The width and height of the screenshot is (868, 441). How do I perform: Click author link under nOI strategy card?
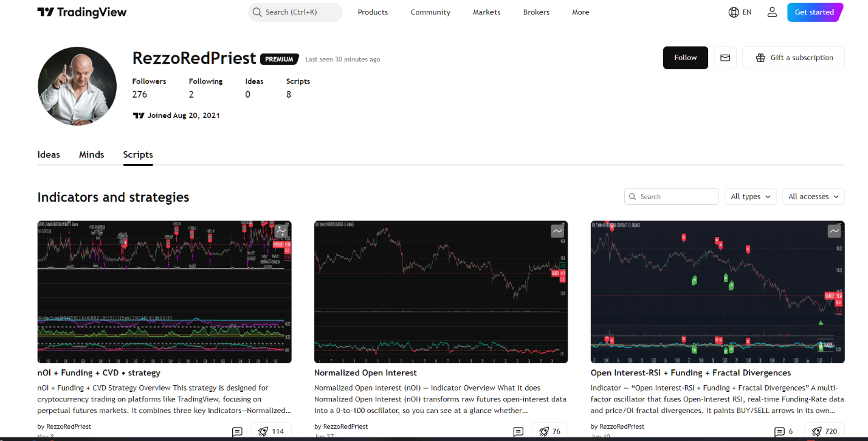64,426
